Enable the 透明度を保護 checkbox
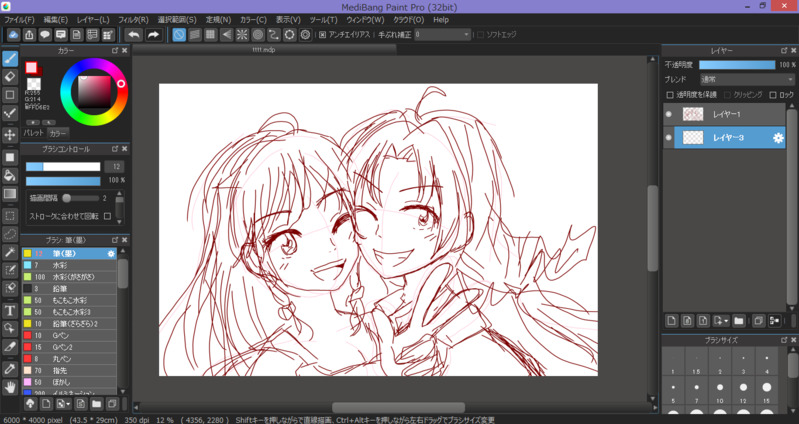 670,95
